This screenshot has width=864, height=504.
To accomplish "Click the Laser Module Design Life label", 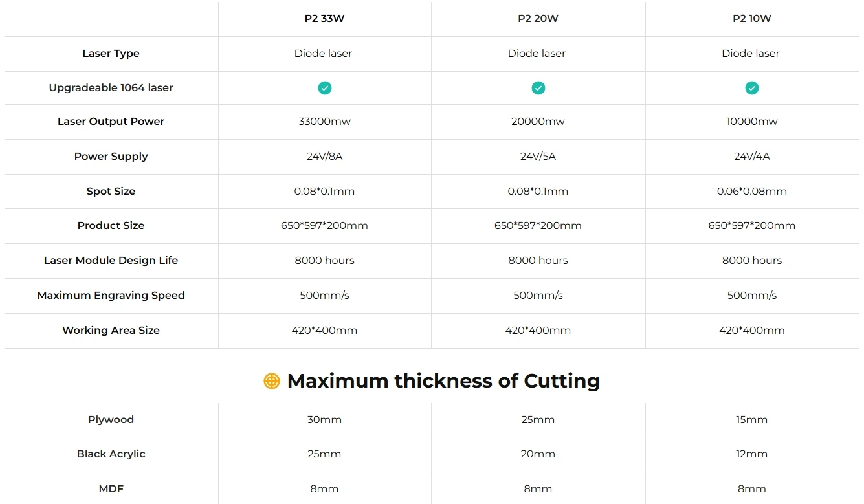I will point(111,261).
